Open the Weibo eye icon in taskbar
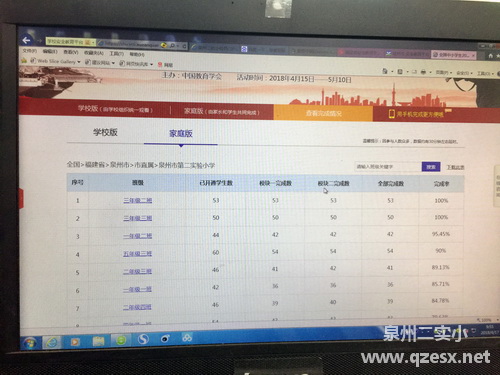500x375 pixels. click(x=165, y=339)
